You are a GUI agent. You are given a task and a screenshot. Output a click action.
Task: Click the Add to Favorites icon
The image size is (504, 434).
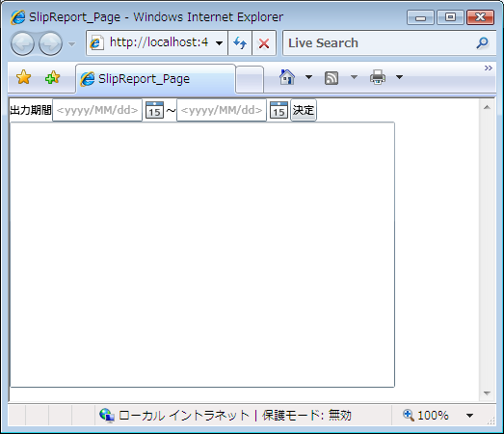[52, 77]
